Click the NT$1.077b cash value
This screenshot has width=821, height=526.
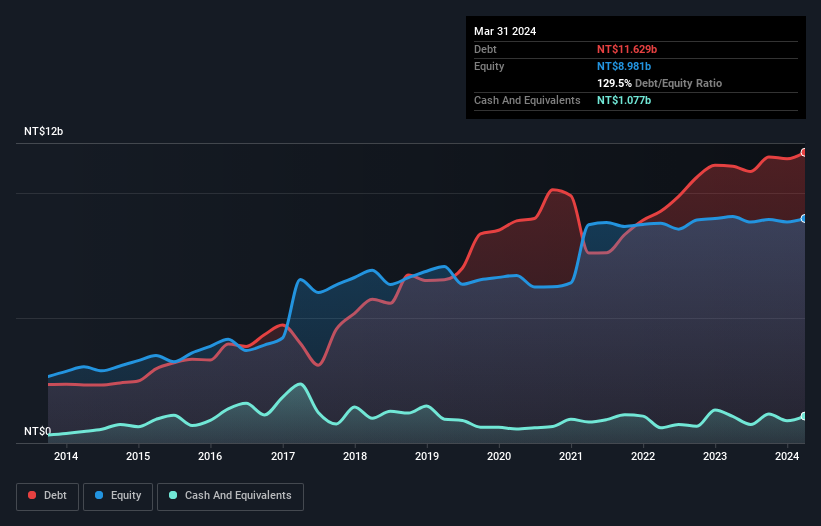pyautogui.click(x=624, y=100)
